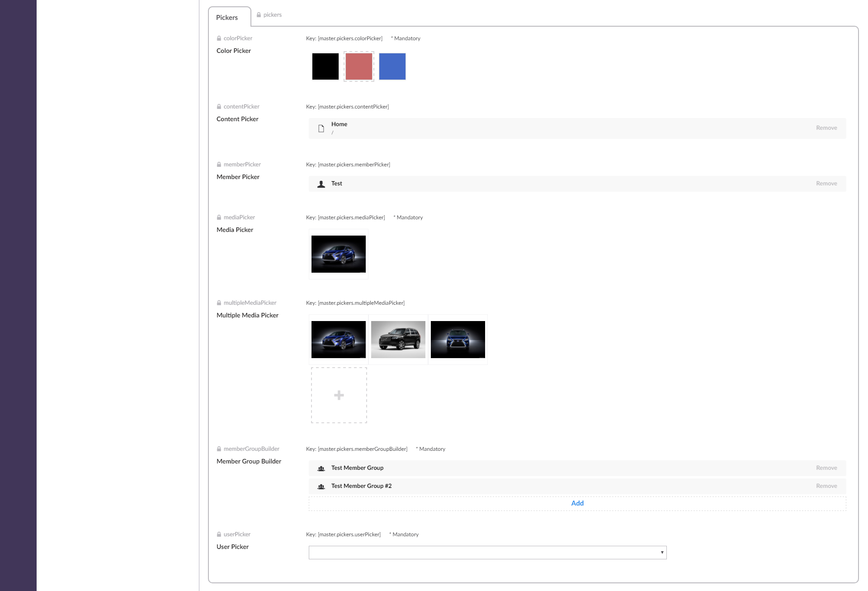Click the Media Picker blue car thumbnail
Viewport: 868px width, 591px height.
(338, 254)
